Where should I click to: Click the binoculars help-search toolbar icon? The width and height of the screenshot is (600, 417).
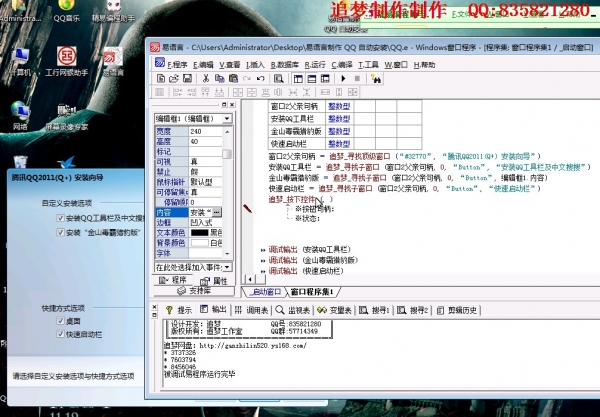click(376, 79)
